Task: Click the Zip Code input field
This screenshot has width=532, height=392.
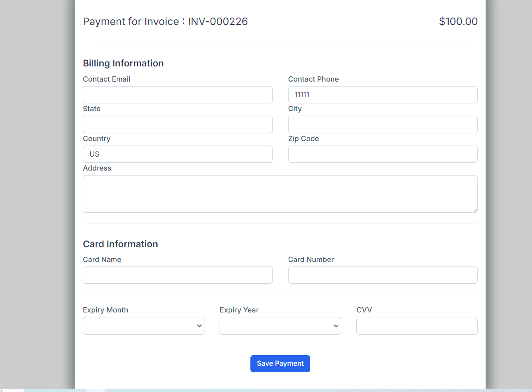Action: point(383,154)
